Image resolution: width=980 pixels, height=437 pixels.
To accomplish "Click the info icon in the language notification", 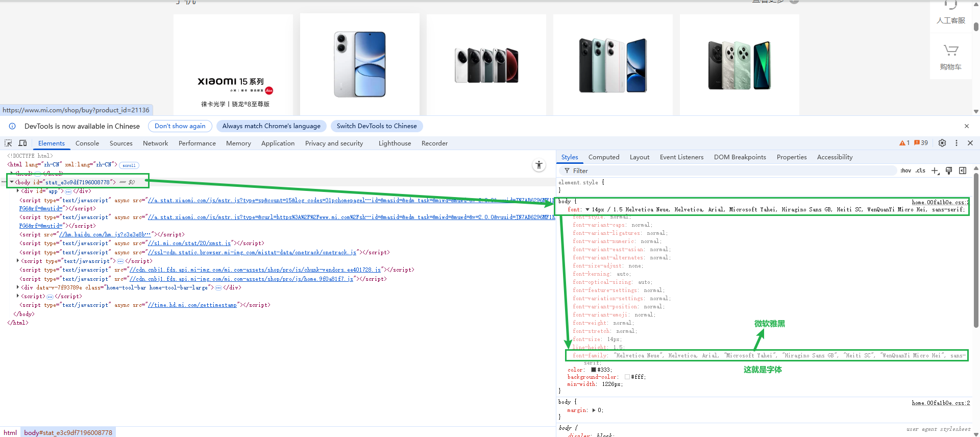I will (12, 126).
